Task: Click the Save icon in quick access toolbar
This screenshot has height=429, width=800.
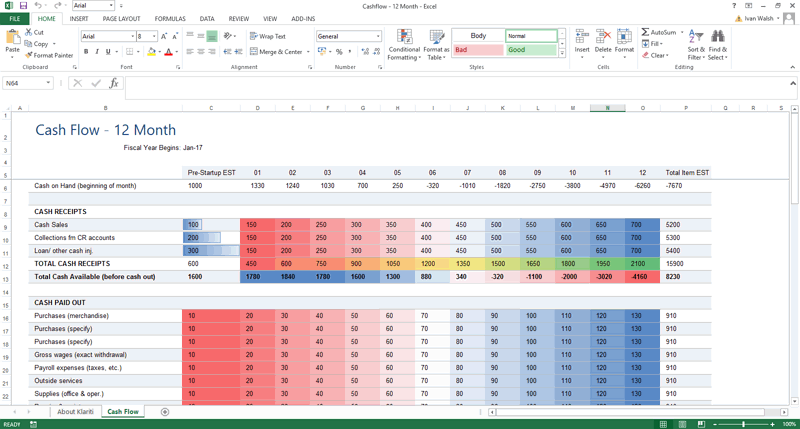Action: tap(23, 6)
